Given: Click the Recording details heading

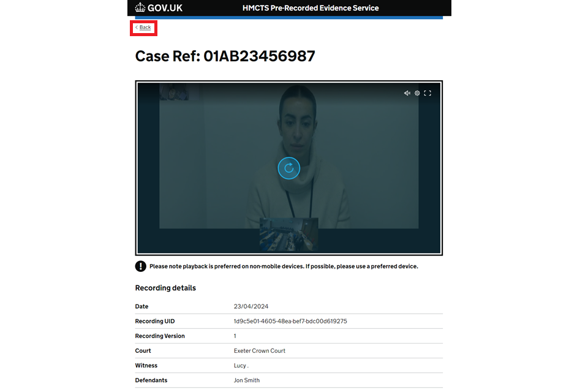Looking at the screenshot, I should (165, 288).
